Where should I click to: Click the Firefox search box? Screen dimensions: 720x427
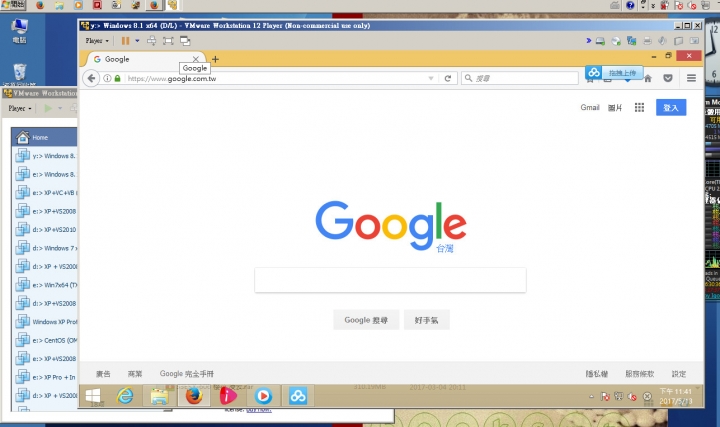click(520, 79)
